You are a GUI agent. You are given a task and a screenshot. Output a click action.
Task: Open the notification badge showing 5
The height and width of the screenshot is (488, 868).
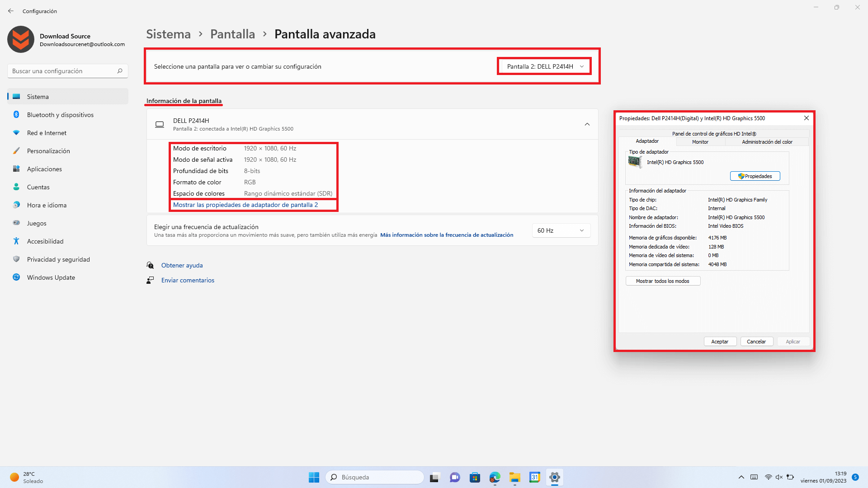[855, 477]
